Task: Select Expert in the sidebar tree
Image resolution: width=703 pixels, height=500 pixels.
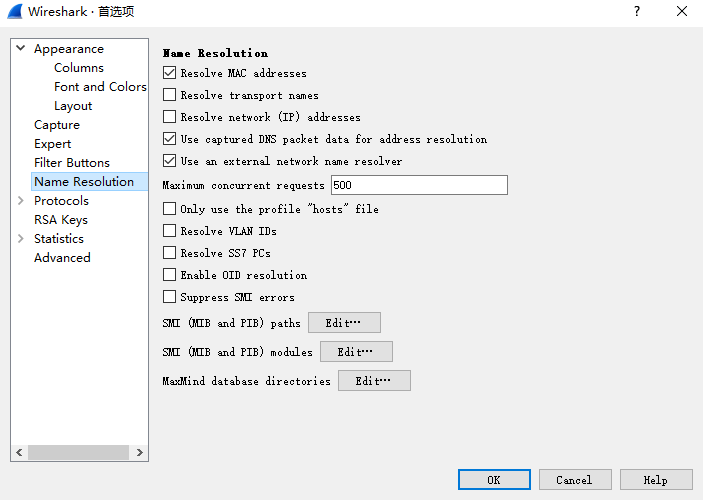Action: coord(52,144)
